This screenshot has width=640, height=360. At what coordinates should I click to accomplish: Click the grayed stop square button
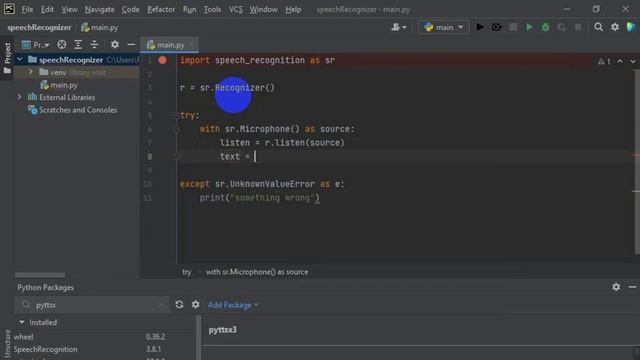coord(513,27)
